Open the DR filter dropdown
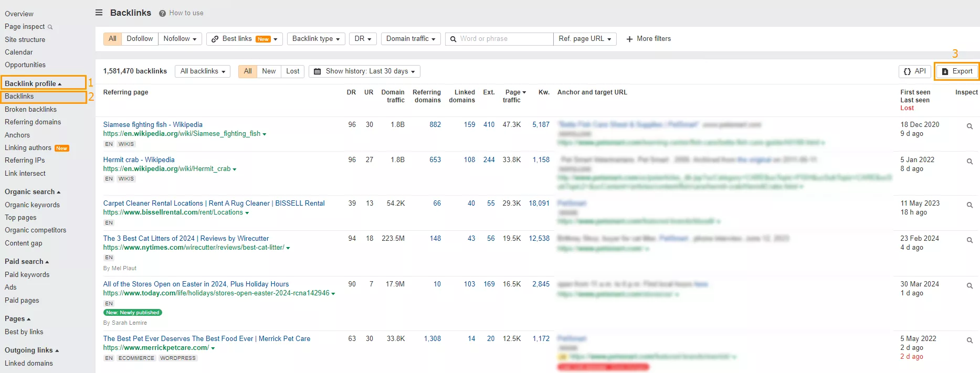980x373 pixels. pos(363,39)
